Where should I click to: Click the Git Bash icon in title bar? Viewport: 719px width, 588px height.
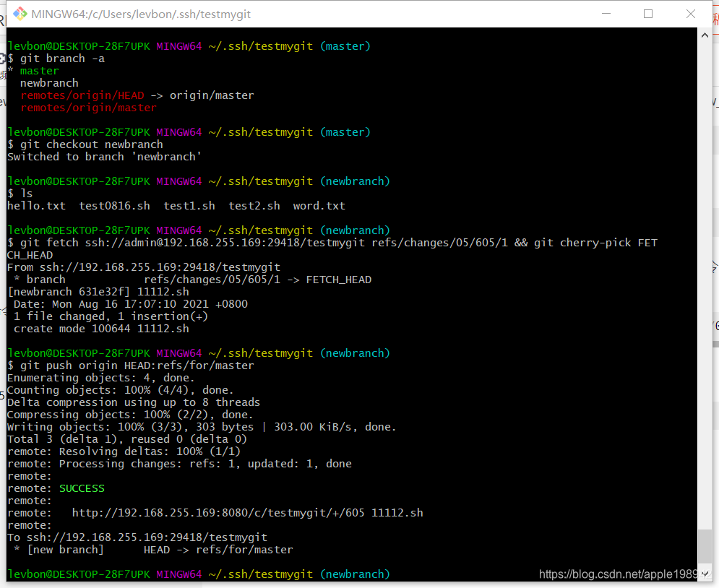tap(20, 14)
